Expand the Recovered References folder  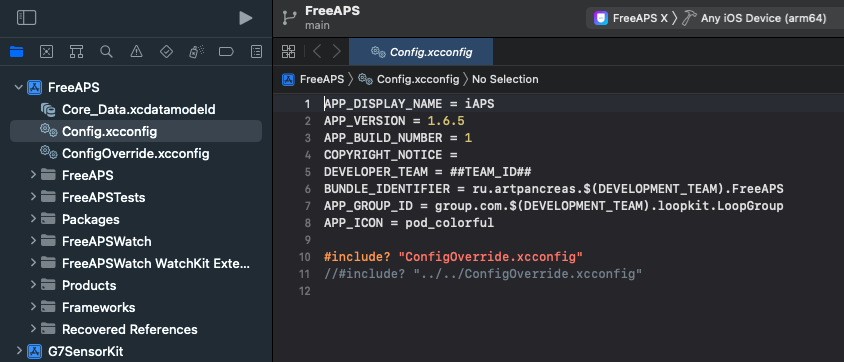click(x=33, y=329)
